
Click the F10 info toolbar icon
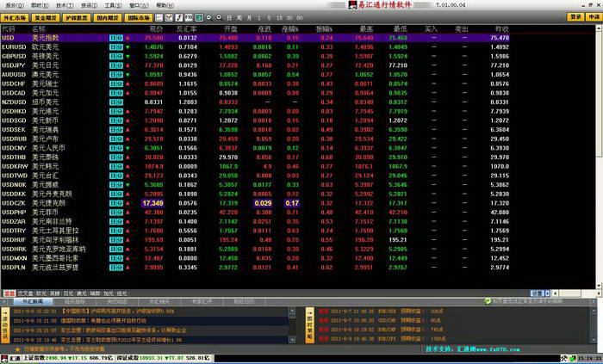click(x=189, y=18)
